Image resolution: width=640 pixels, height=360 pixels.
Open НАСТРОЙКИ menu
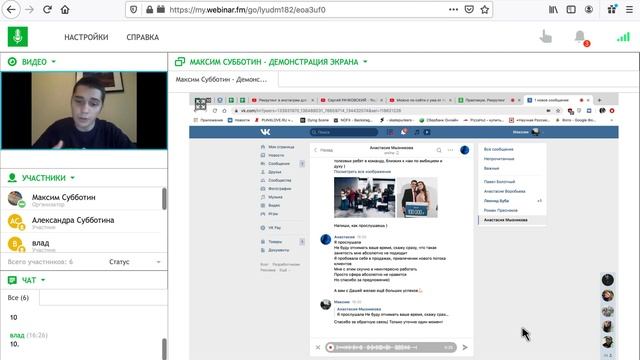[x=86, y=37]
